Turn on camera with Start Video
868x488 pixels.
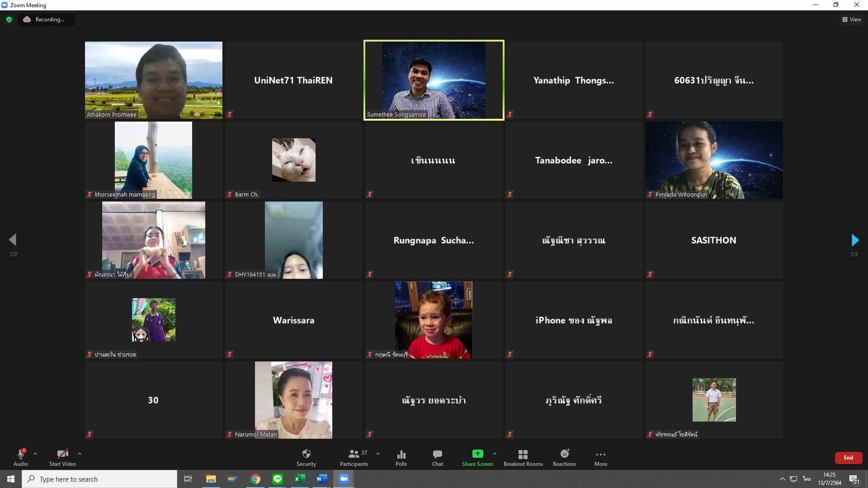[x=62, y=457]
